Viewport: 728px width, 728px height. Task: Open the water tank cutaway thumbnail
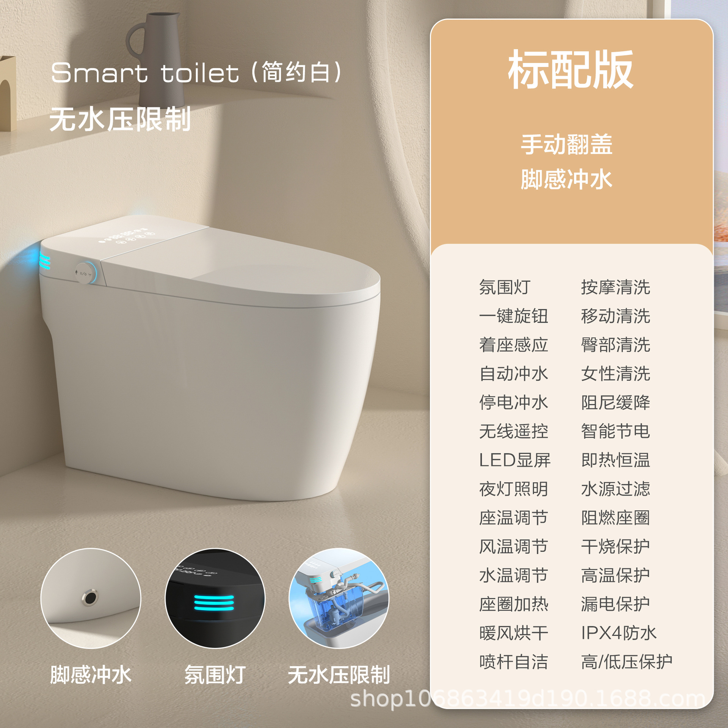point(339,598)
